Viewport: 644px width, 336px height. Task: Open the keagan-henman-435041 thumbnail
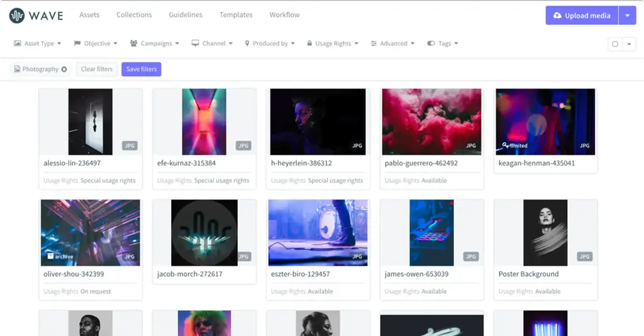pyautogui.click(x=545, y=122)
